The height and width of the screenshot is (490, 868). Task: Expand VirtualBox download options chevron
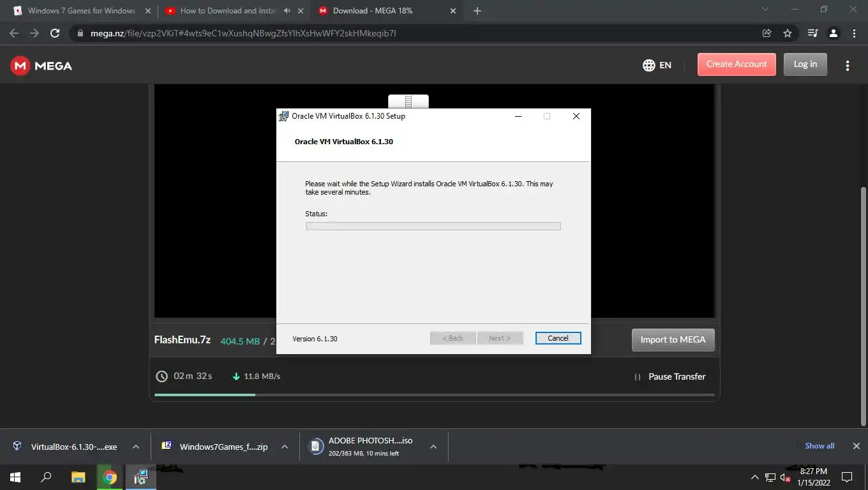pos(135,447)
